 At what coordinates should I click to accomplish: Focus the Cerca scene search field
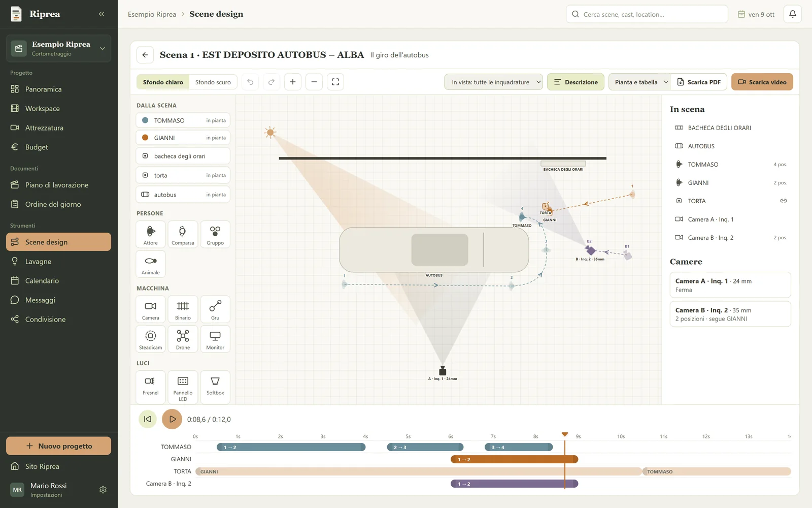point(647,14)
